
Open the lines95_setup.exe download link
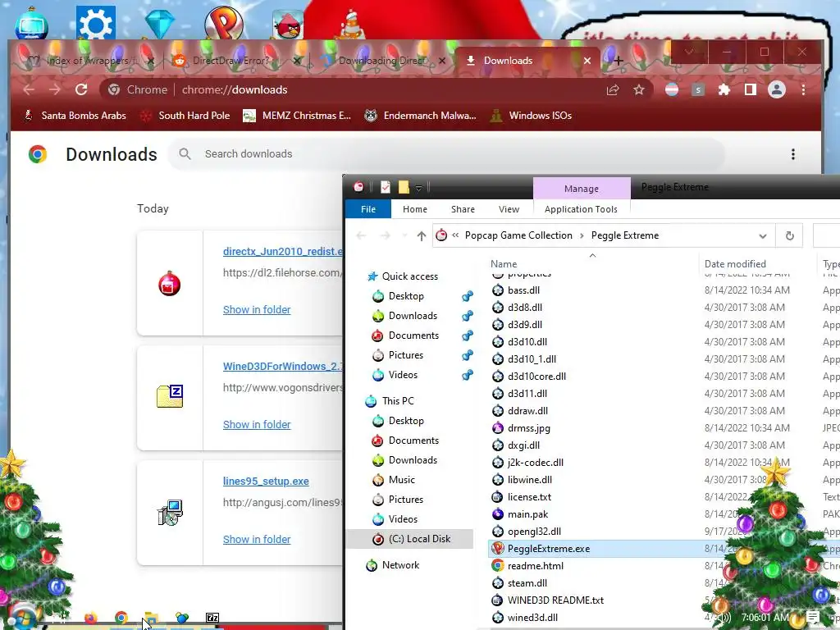(266, 481)
